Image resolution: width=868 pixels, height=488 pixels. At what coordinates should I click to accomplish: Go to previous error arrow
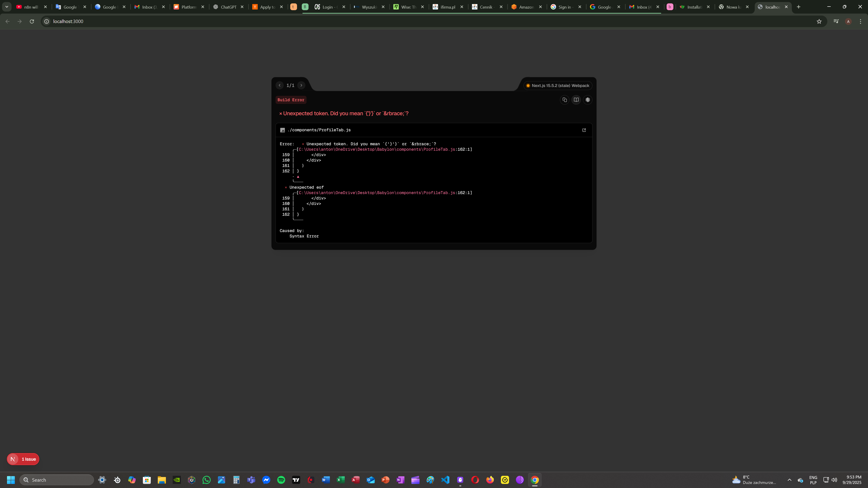point(279,85)
